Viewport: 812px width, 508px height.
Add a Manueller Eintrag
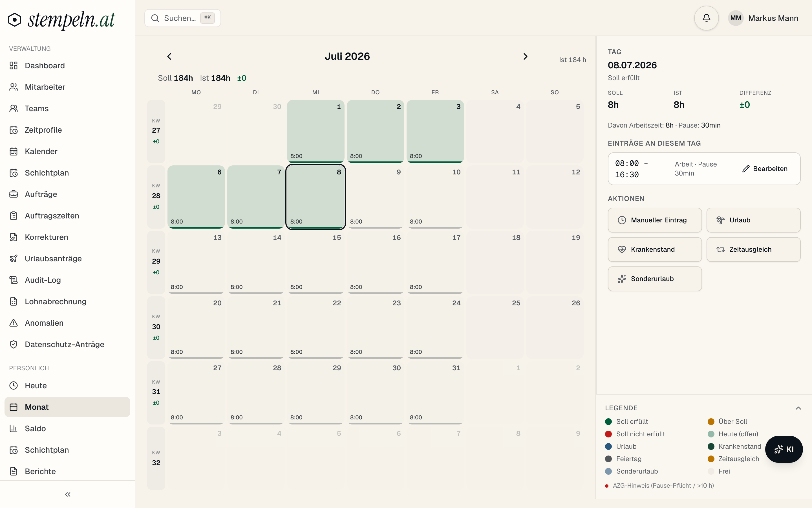[655, 220]
